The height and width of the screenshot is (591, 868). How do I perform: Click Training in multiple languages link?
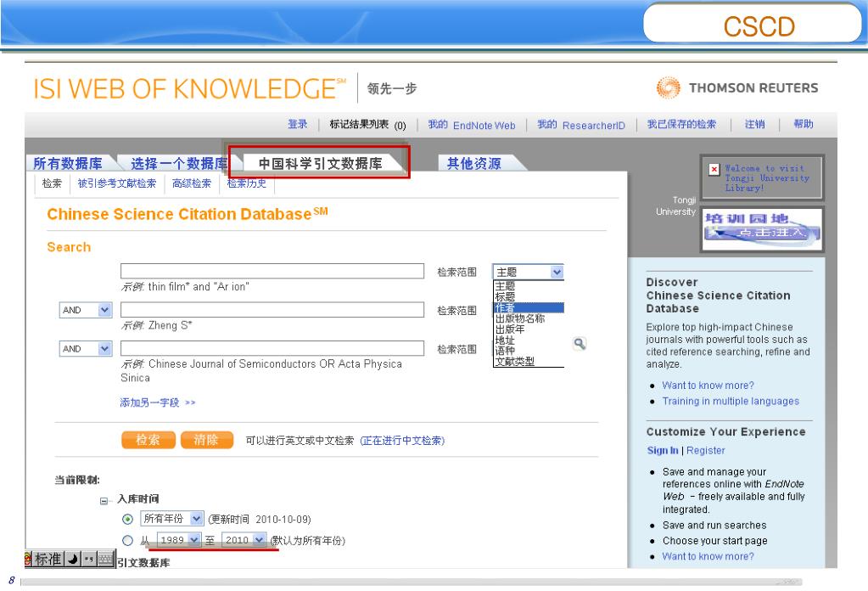pyautogui.click(x=731, y=401)
